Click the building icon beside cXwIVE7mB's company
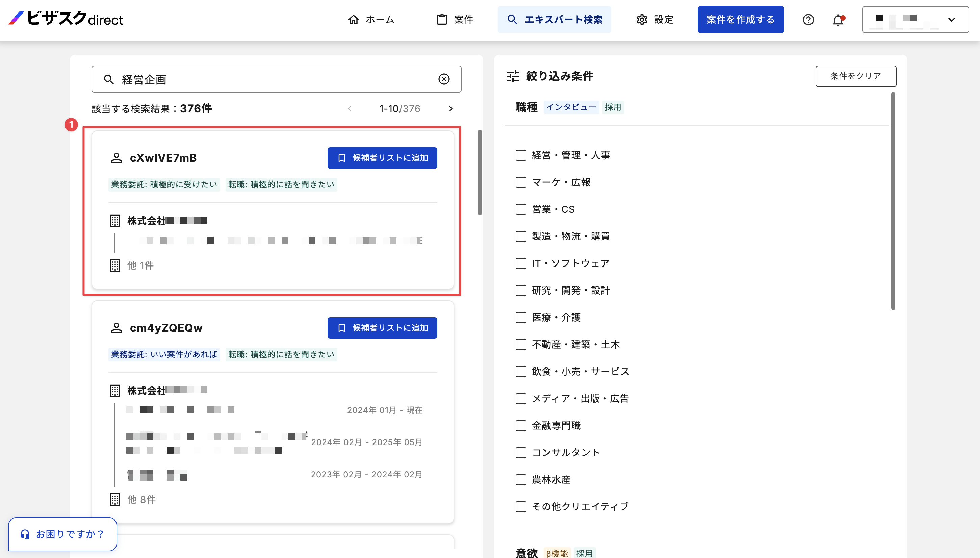 [115, 221]
